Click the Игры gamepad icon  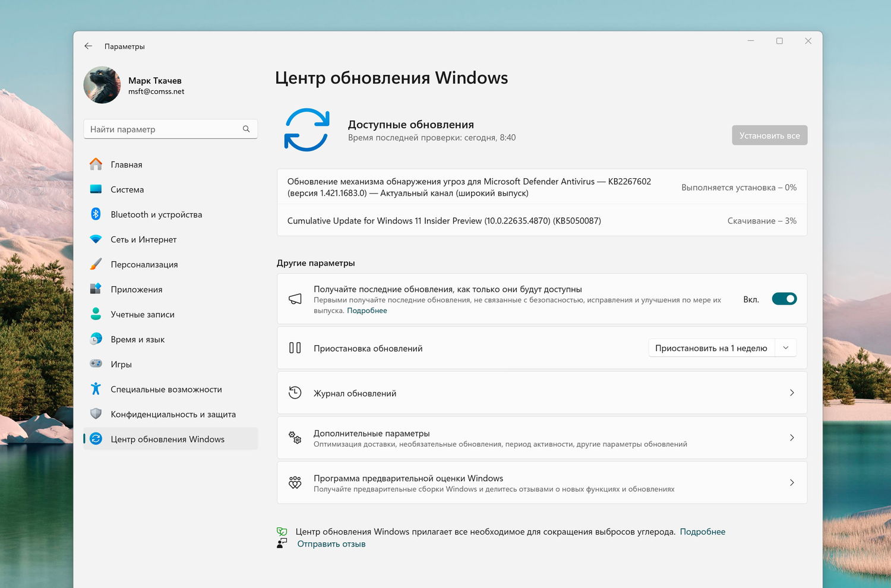tap(96, 363)
